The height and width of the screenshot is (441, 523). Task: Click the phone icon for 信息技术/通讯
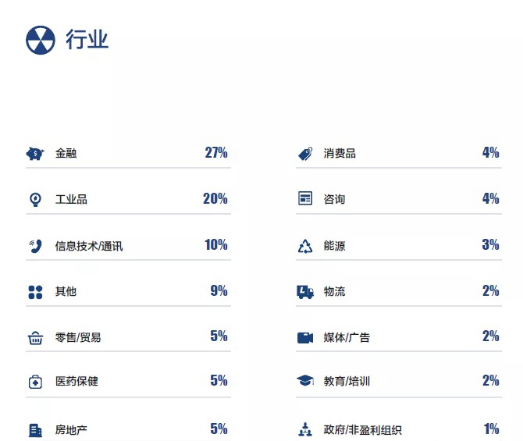[x=35, y=246]
